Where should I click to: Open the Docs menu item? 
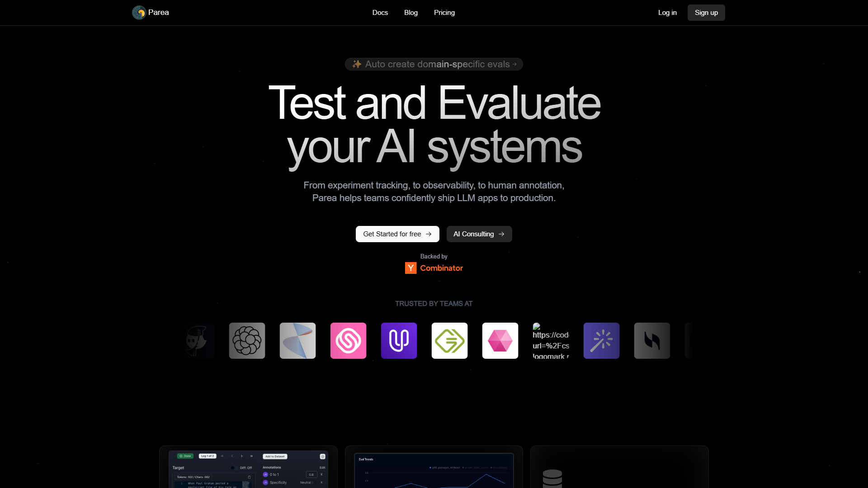point(380,13)
